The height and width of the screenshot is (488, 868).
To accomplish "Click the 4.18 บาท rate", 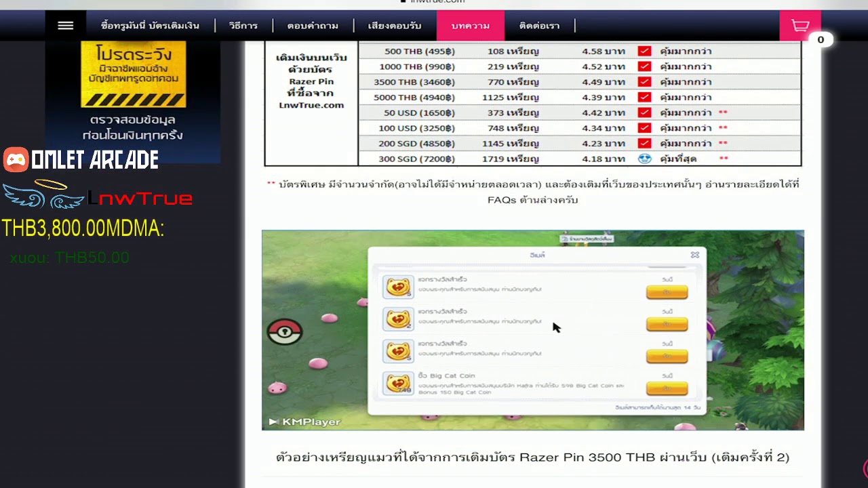I will (x=604, y=159).
